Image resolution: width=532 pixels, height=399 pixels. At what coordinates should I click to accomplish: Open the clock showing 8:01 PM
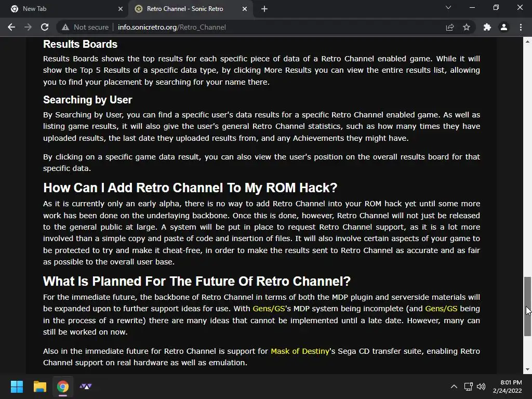[x=507, y=387]
